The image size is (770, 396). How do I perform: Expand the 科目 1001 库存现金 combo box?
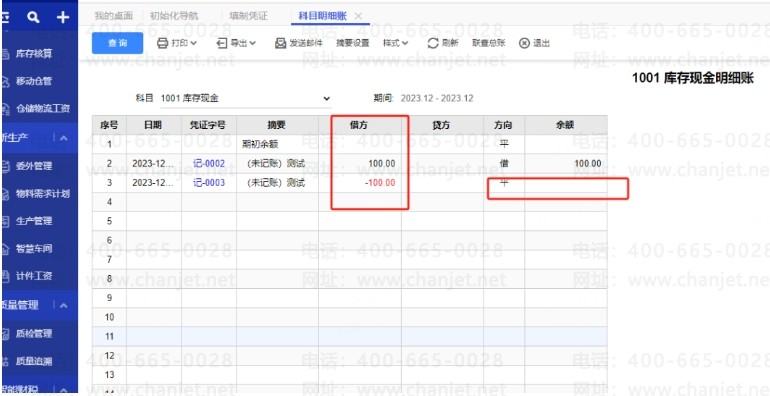point(246,98)
